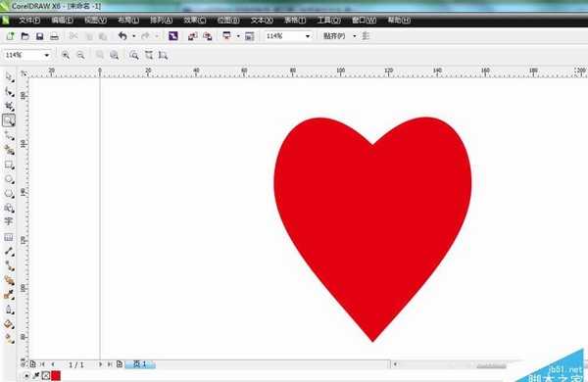The width and height of the screenshot is (588, 382).
Task: Click the Open folder icon
Action: click(25, 36)
